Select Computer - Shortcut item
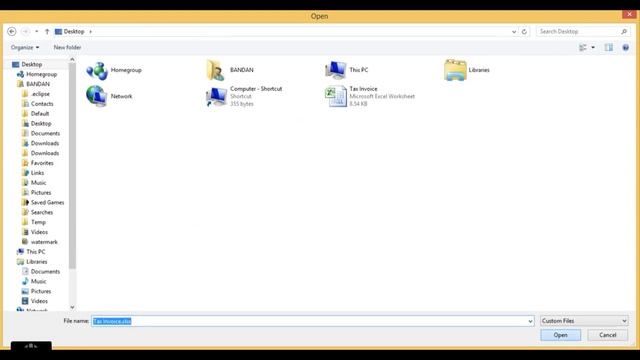The image size is (640, 360). tap(244, 96)
